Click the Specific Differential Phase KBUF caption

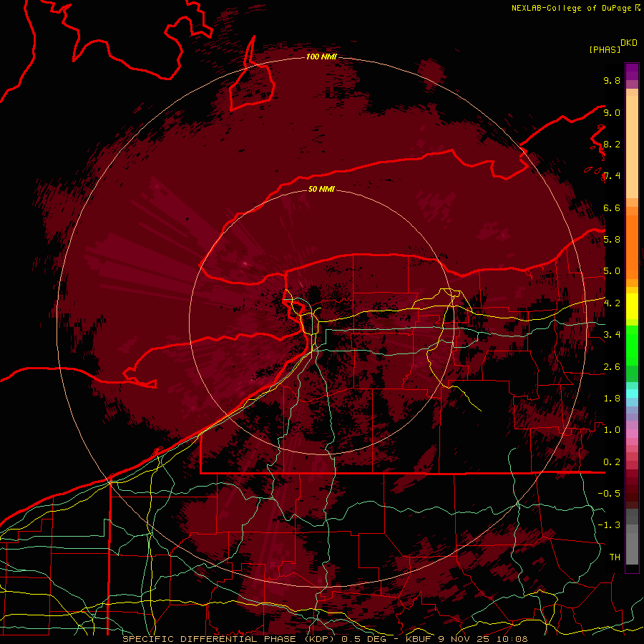click(325, 639)
